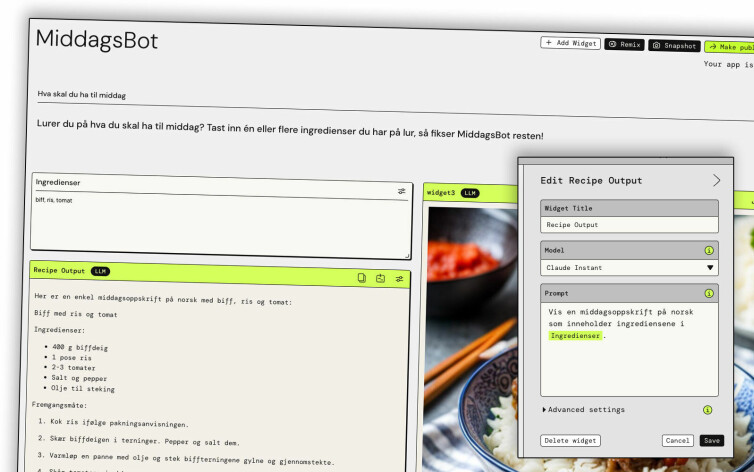Open the Remix option
754x472 pixels.
point(624,44)
